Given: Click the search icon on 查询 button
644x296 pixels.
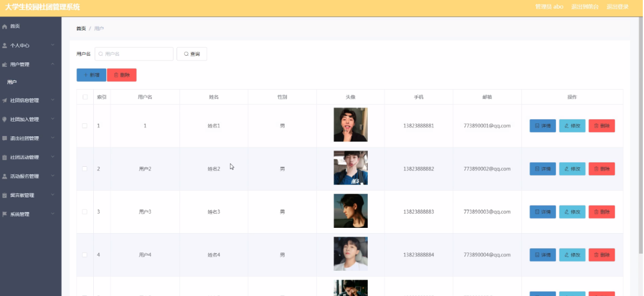Looking at the screenshot, I should pyautogui.click(x=186, y=54).
